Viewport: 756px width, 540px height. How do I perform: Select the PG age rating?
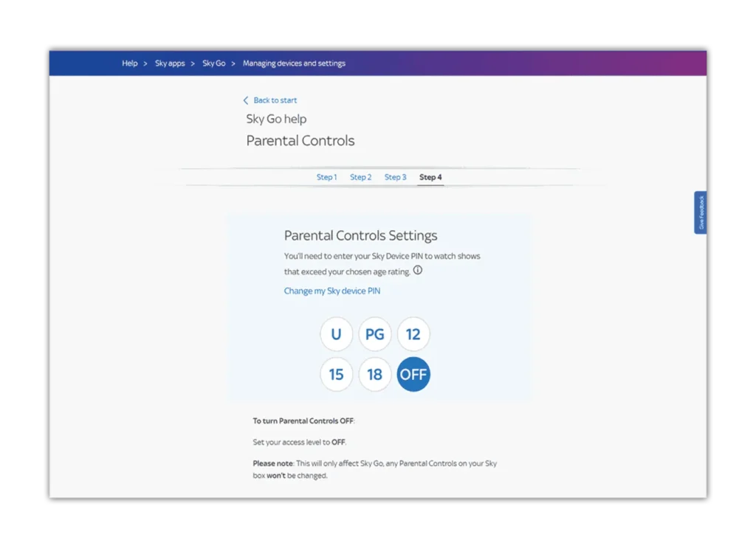(374, 334)
